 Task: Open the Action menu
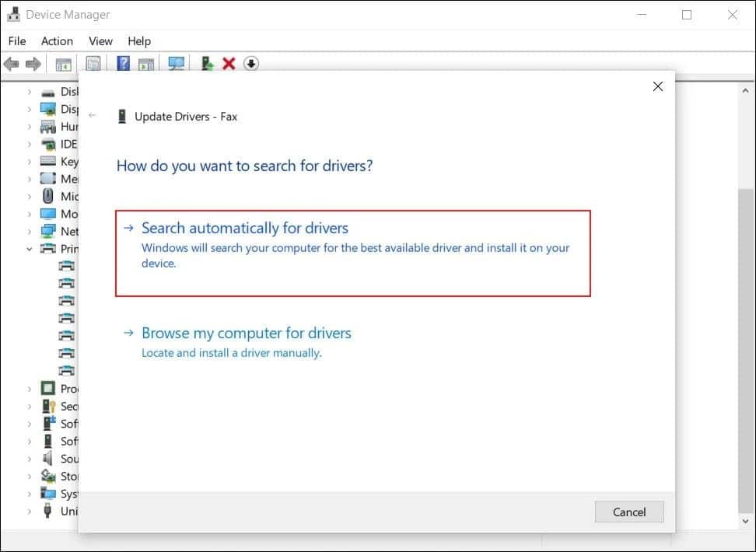click(x=57, y=40)
